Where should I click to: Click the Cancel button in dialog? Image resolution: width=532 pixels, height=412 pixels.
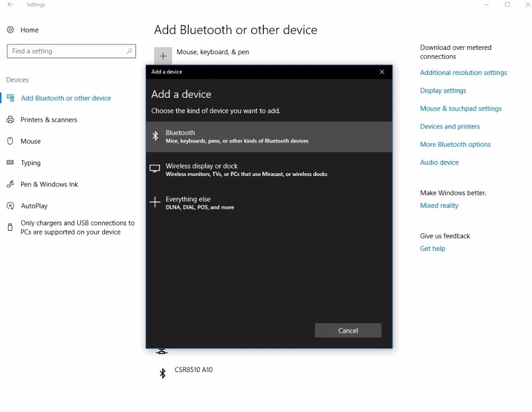click(x=348, y=331)
